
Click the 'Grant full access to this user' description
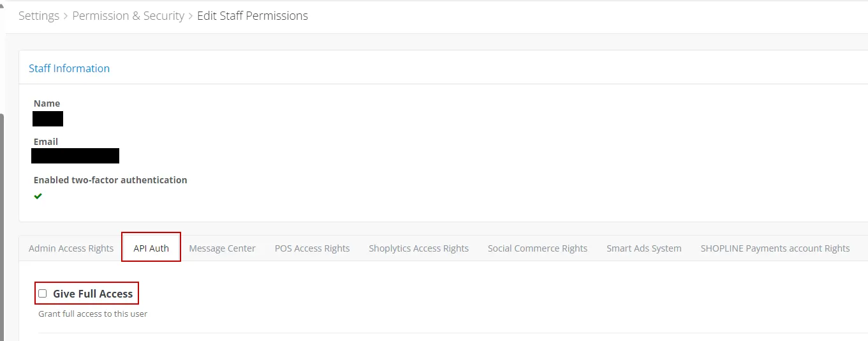[92, 314]
